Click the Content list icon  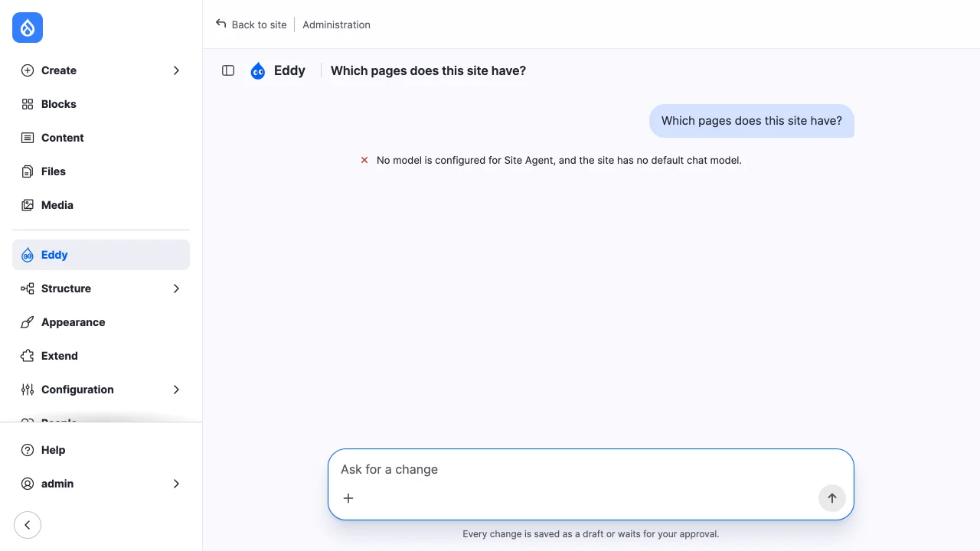[28, 138]
